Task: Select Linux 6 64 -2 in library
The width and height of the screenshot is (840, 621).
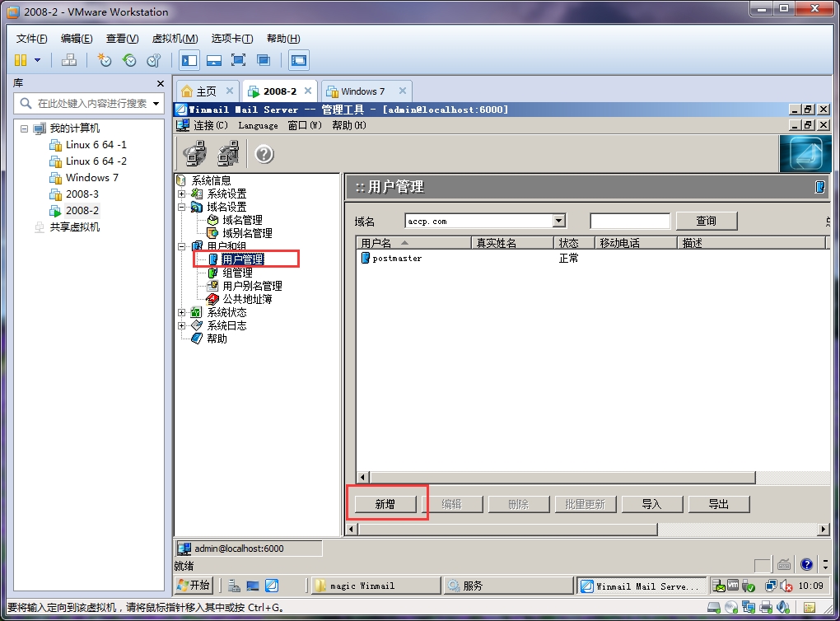Action: coord(96,161)
